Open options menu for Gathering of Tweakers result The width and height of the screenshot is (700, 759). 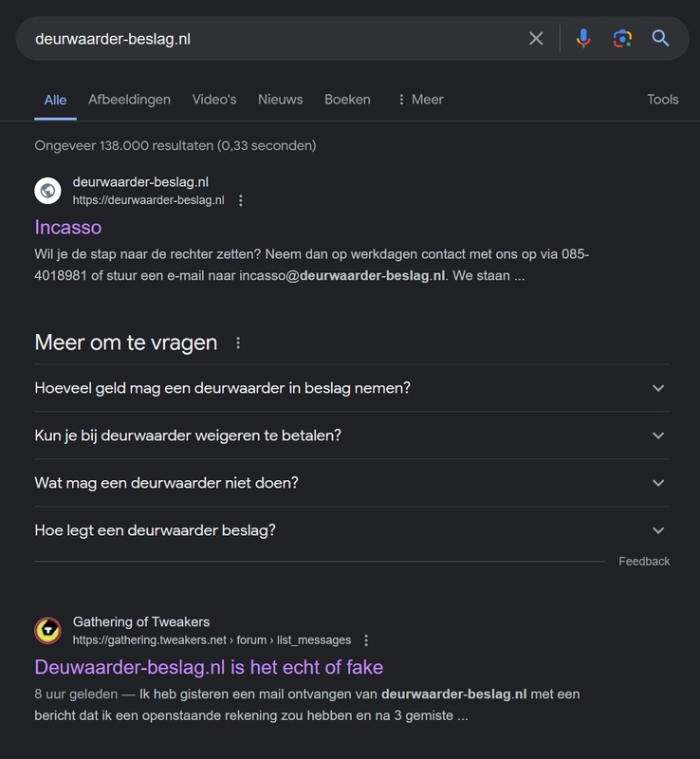(x=367, y=640)
